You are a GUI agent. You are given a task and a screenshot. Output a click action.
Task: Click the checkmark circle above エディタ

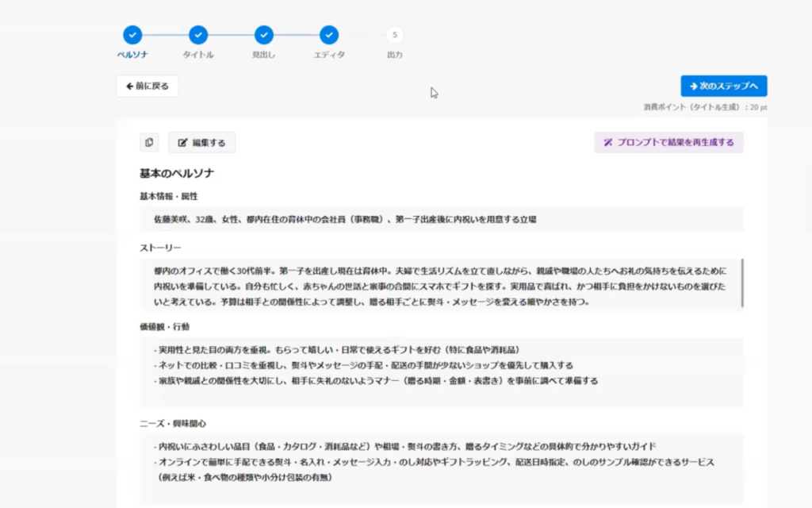pos(329,35)
